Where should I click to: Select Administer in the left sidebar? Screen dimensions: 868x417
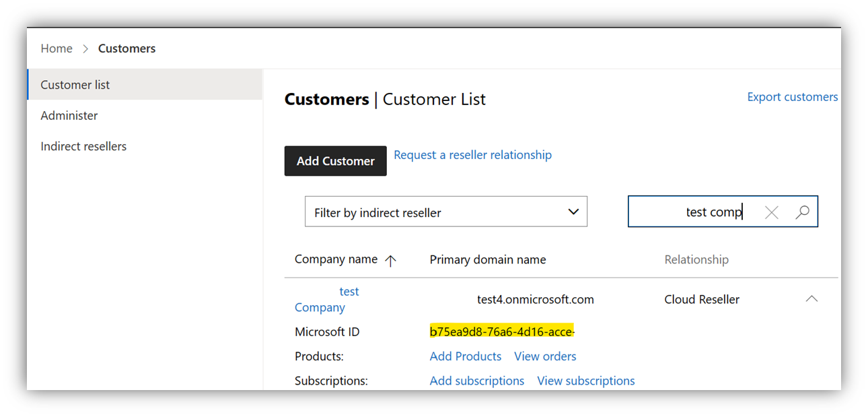click(69, 115)
